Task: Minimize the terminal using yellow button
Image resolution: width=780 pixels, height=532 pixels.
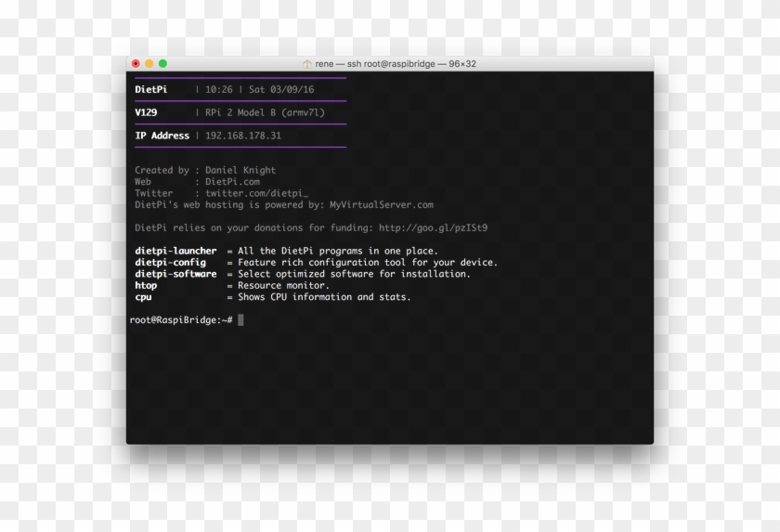Action: point(149,64)
